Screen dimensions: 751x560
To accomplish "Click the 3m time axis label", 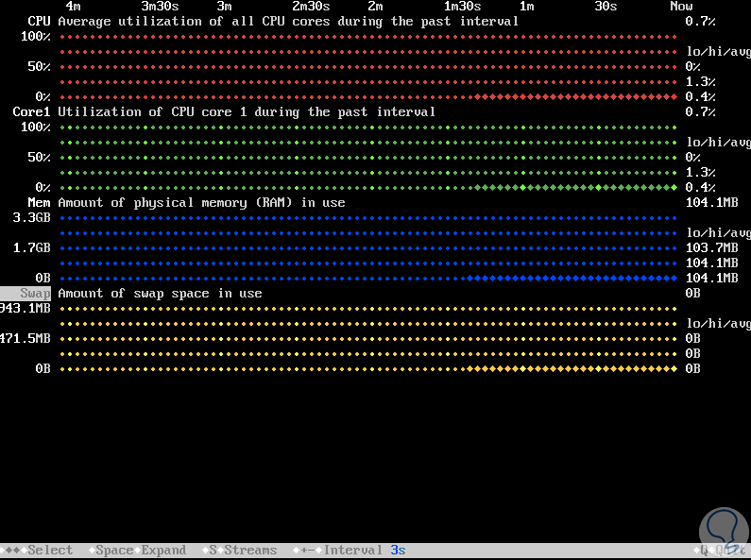I will coord(224,7).
